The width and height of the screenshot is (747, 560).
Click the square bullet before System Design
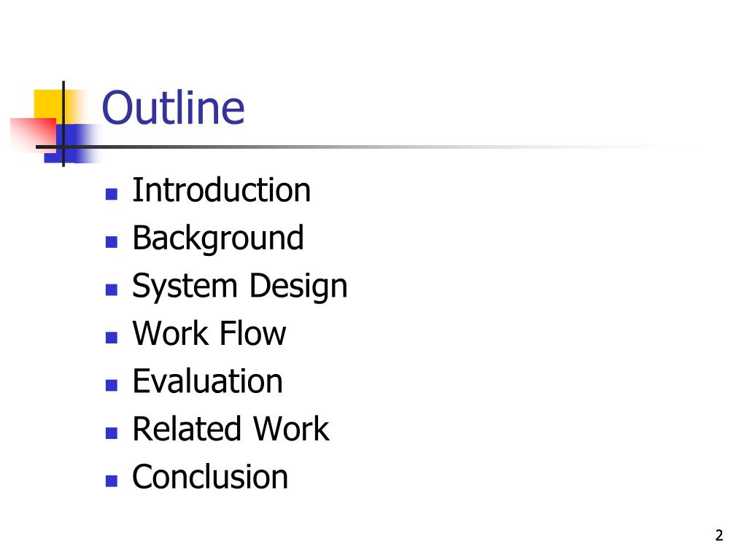[x=112, y=289]
